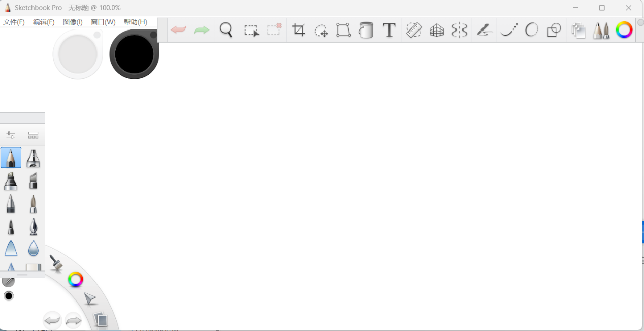Screen dimensions: 644x331
Task: Select the Shapes draw style tool
Action: (554, 31)
